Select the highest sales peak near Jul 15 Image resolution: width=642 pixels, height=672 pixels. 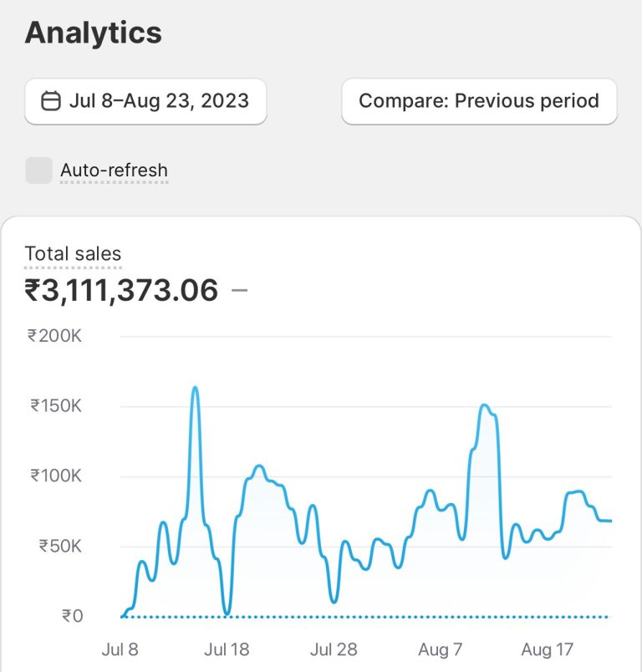click(195, 388)
